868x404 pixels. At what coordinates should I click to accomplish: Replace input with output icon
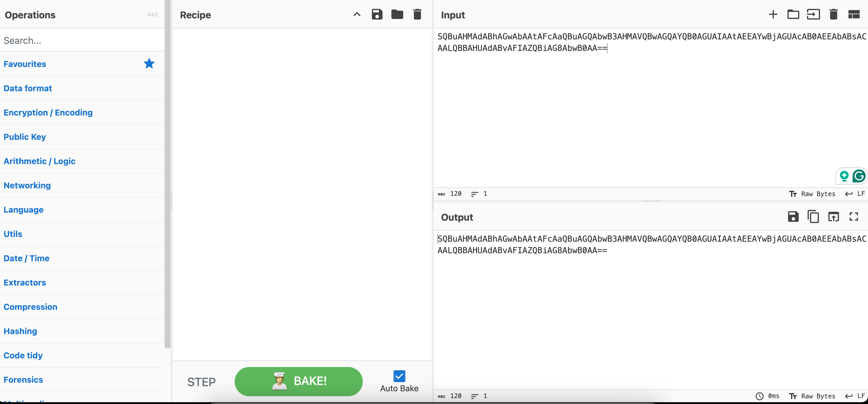(833, 217)
